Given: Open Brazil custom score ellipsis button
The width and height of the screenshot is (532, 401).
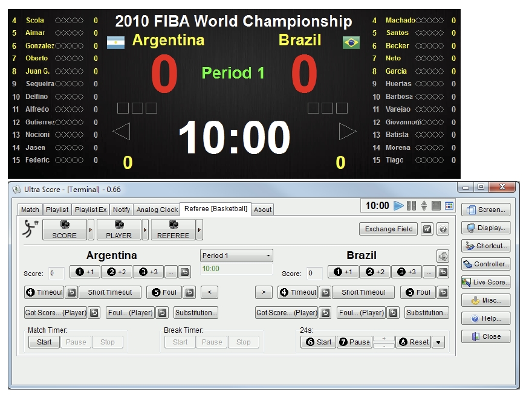Looking at the screenshot, I should tap(429, 272).
